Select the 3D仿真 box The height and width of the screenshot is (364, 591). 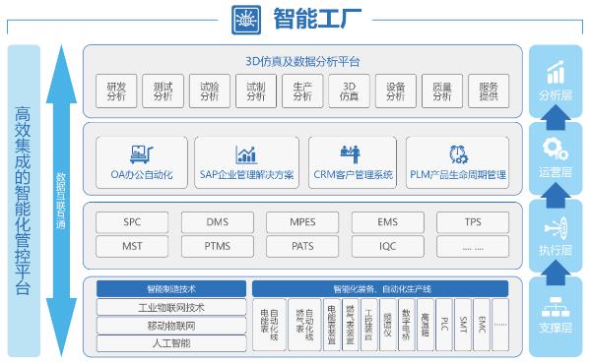[349, 91]
